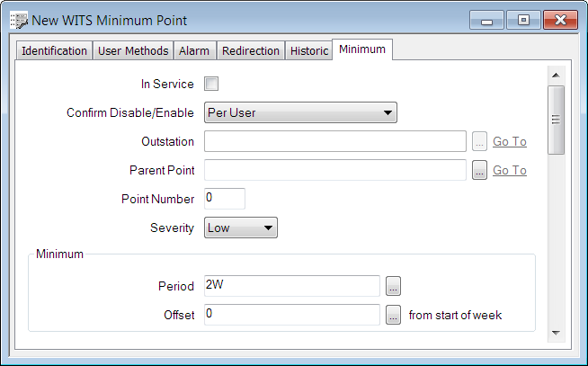The height and width of the screenshot is (366, 588).
Task: Go to the Redirection tab
Action: [251, 51]
